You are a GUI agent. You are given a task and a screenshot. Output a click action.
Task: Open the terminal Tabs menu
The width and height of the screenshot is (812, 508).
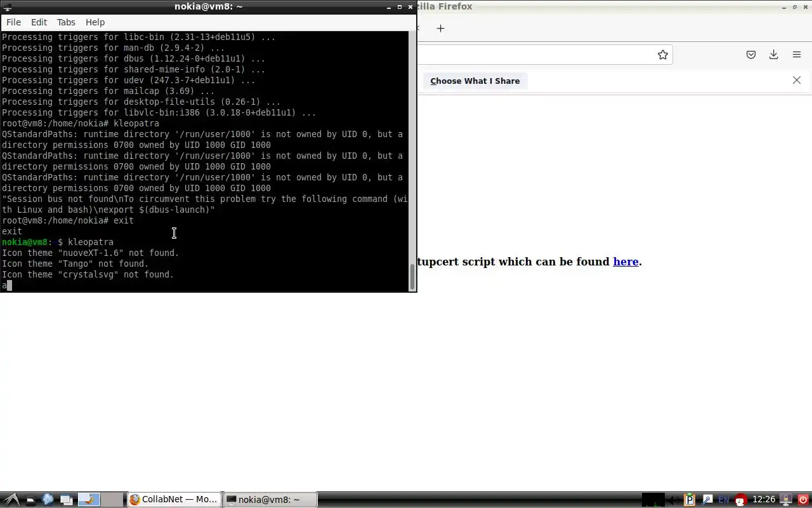[66, 22]
